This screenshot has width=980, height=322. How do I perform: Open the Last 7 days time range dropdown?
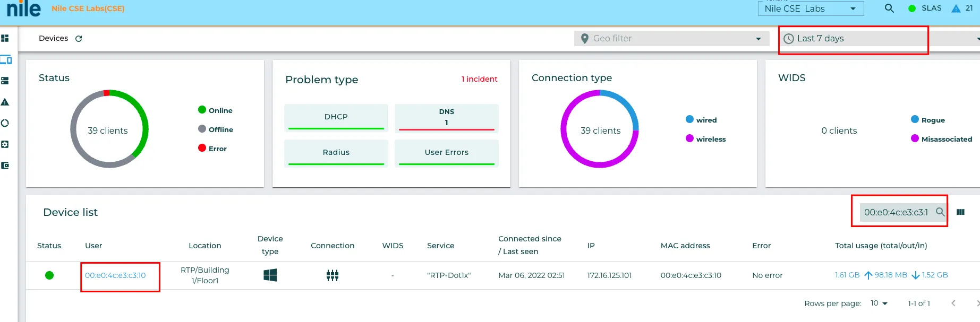880,39
